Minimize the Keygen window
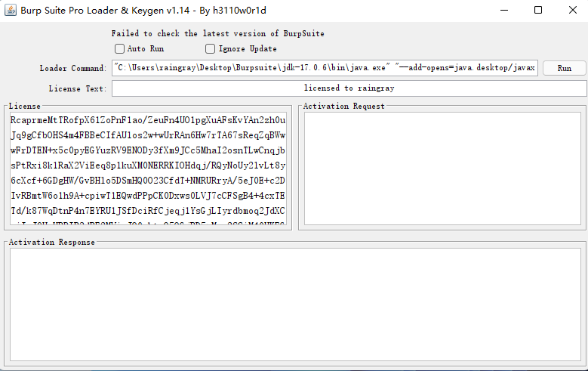The height and width of the screenshot is (371, 588). point(504,10)
